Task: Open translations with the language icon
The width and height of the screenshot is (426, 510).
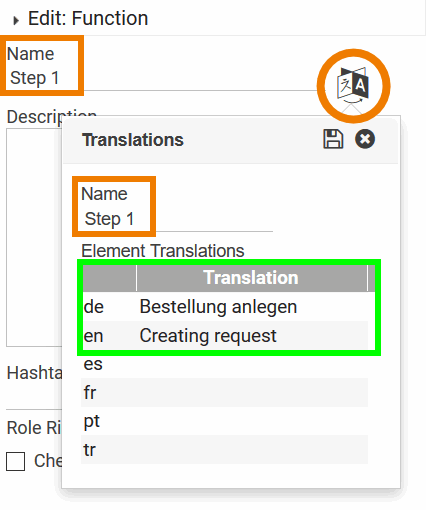Action: pos(353,85)
